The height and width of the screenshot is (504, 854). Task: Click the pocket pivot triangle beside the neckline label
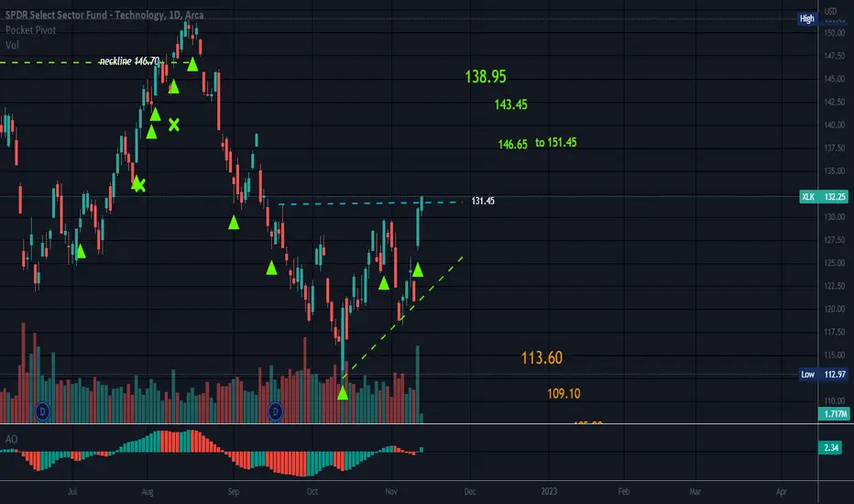(192, 64)
